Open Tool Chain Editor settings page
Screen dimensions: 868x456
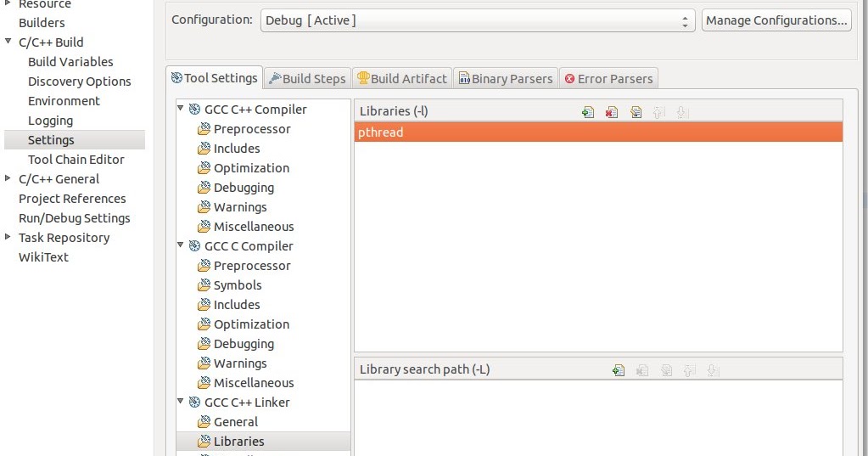[76, 160]
